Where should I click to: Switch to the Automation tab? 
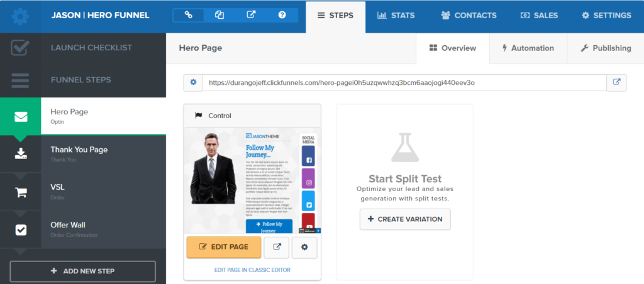click(x=528, y=48)
